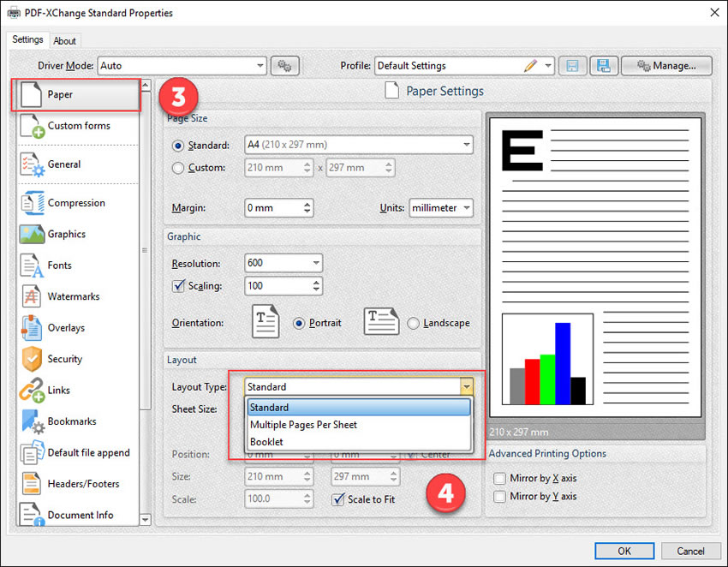This screenshot has height=567, width=728.
Task: Select the Portrait orientation radio
Action: [299, 323]
